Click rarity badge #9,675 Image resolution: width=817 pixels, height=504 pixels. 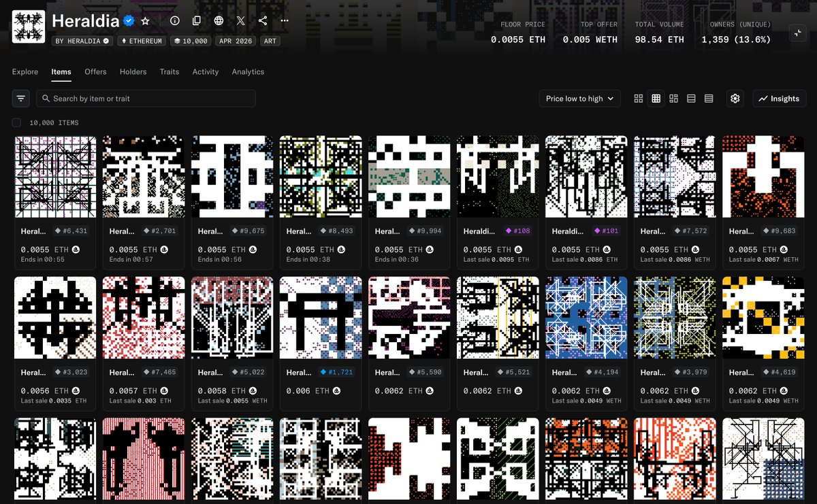point(249,231)
